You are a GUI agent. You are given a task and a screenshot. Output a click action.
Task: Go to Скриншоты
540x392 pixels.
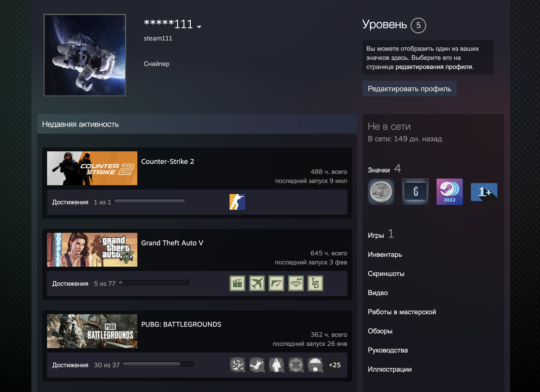coord(386,274)
